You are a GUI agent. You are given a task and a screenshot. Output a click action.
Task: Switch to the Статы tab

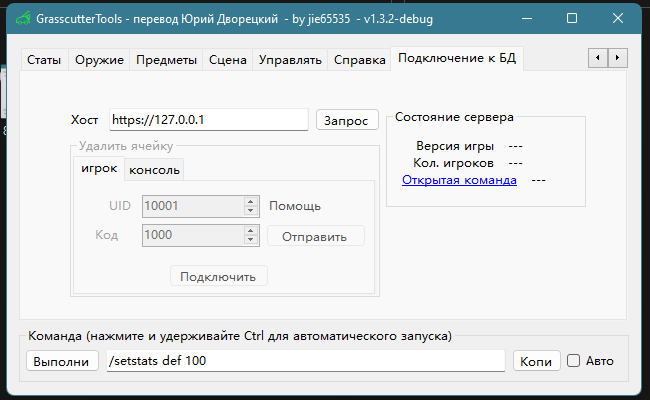pyautogui.click(x=44, y=60)
